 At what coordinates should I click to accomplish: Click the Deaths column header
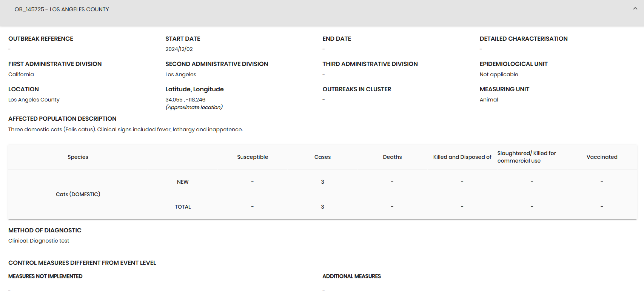[392, 157]
